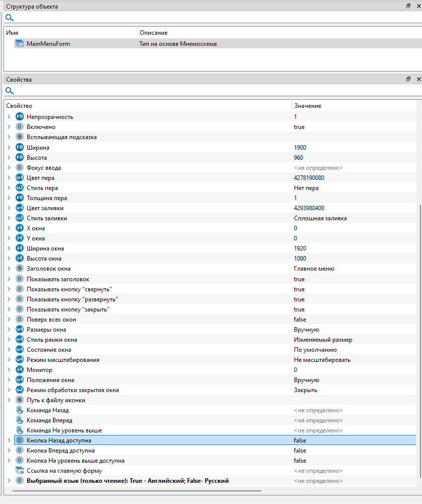This screenshot has height=504, width=422.
Task: Click the Описание column header
Action: [x=153, y=33]
